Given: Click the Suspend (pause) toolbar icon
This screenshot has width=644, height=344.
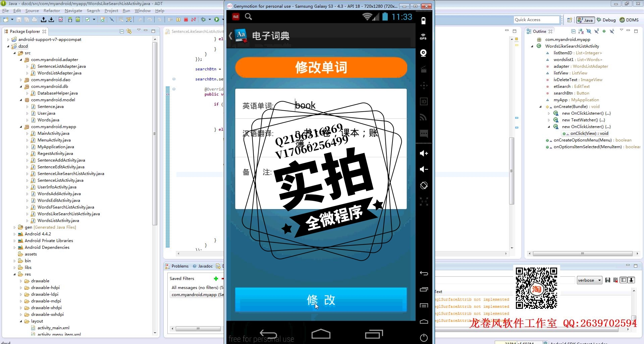Looking at the screenshot, I should coord(178,20).
